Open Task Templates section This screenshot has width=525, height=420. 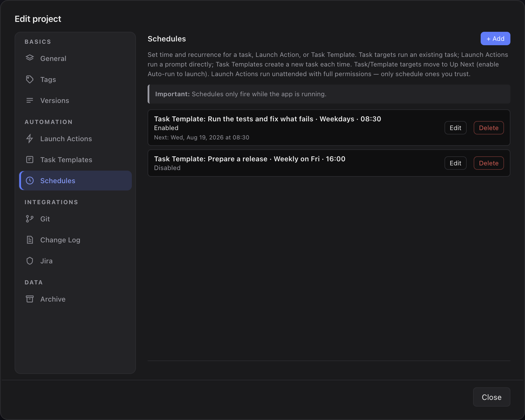coord(76,160)
